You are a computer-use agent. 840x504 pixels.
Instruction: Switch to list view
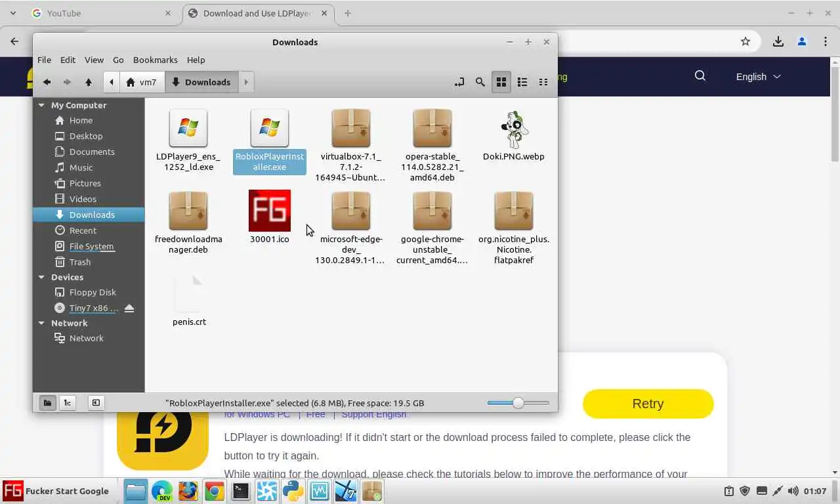point(522,82)
